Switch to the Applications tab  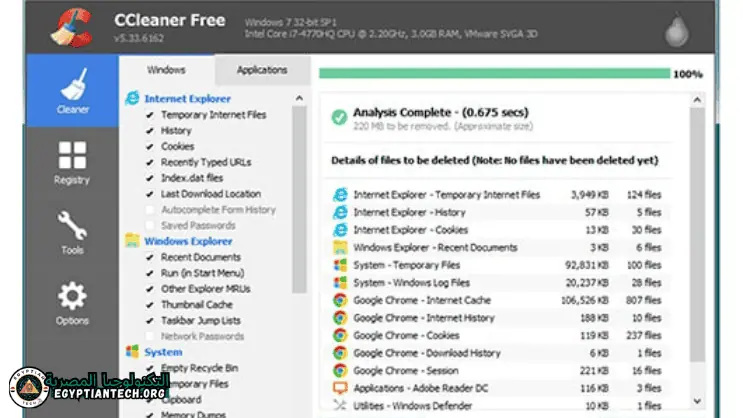point(262,70)
